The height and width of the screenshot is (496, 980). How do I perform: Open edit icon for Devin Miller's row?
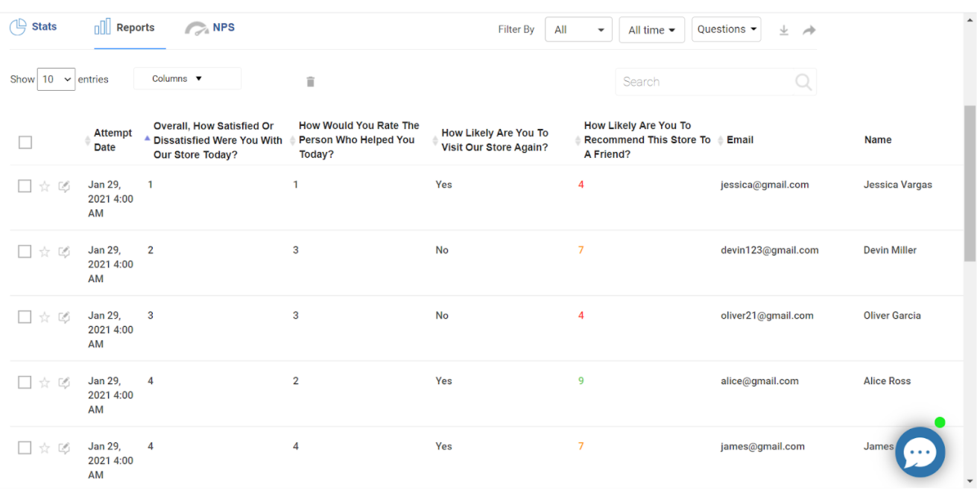coord(64,252)
